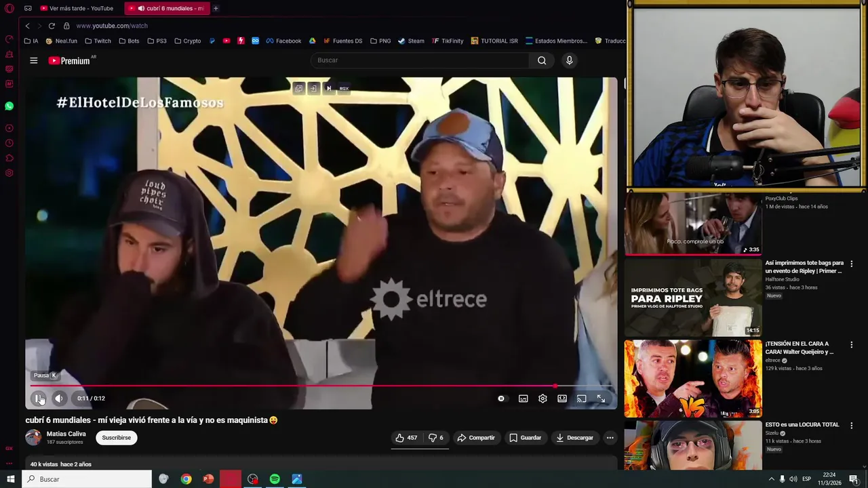Viewport: 868px width, 488px height.
Task: Open the '¡TENSIÓN EN EL CARA A CARA!' thumbnail
Action: coord(693,379)
